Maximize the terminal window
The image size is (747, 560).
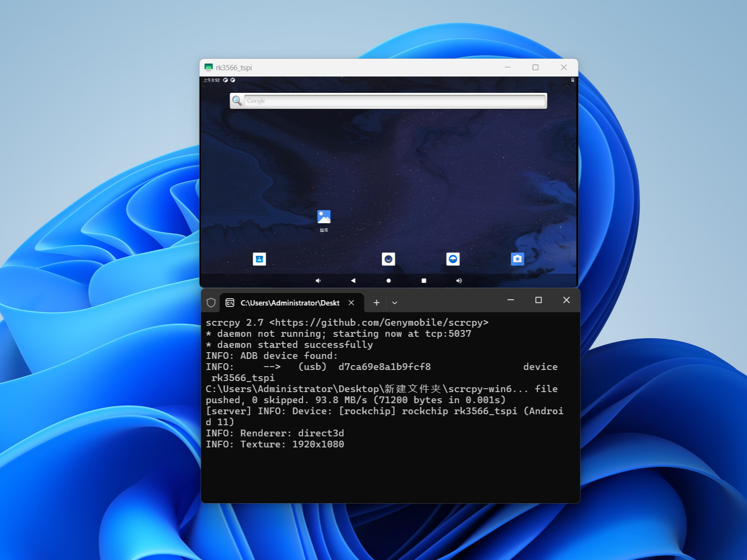(539, 300)
